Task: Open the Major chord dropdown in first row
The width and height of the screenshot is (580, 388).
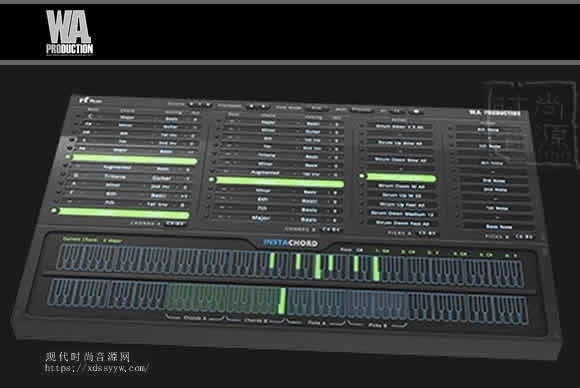Action: (x=128, y=118)
